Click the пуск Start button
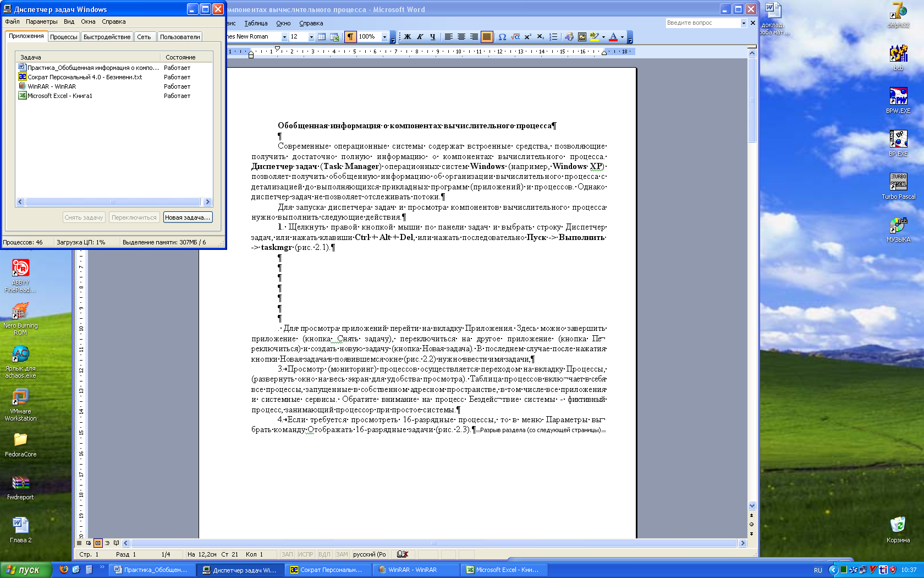 point(26,570)
